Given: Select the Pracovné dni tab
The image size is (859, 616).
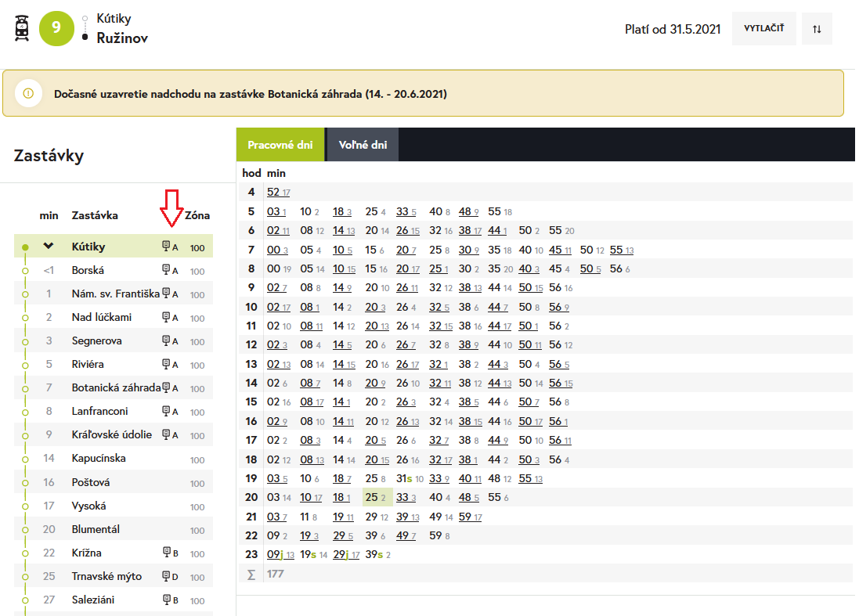Looking at the screenshot, I should click(x=280, y=146).
